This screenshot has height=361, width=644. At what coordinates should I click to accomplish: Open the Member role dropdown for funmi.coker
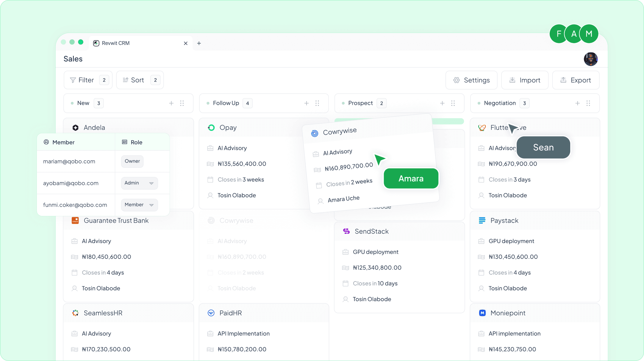coord(139,205)
